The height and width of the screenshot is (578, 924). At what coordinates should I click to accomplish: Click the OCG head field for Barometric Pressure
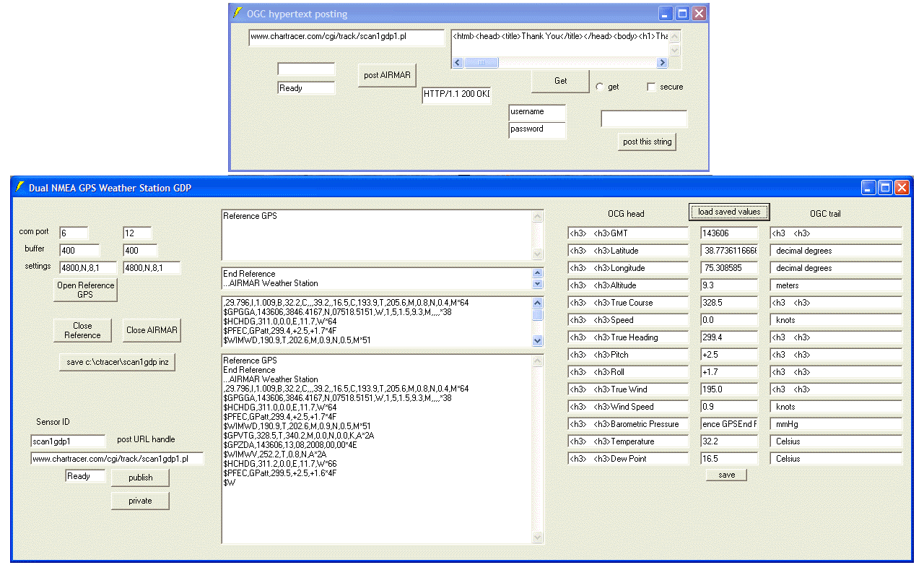click(628, 424)
